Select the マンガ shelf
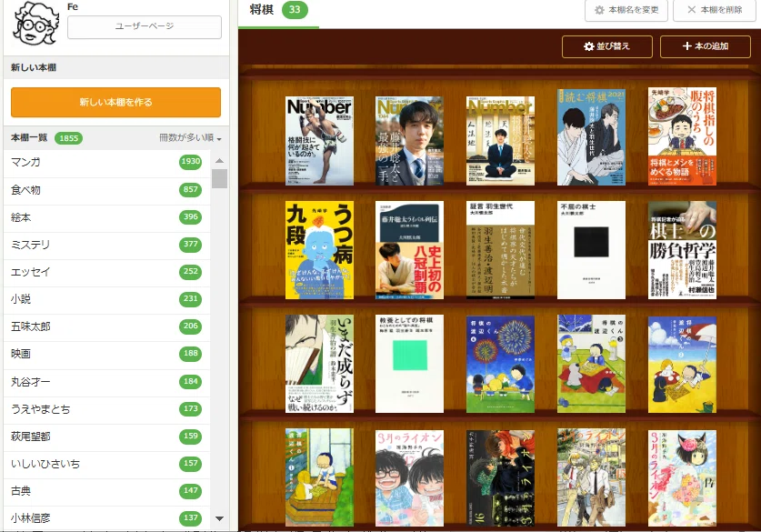 pyautogui.click(x=106, y=162)
